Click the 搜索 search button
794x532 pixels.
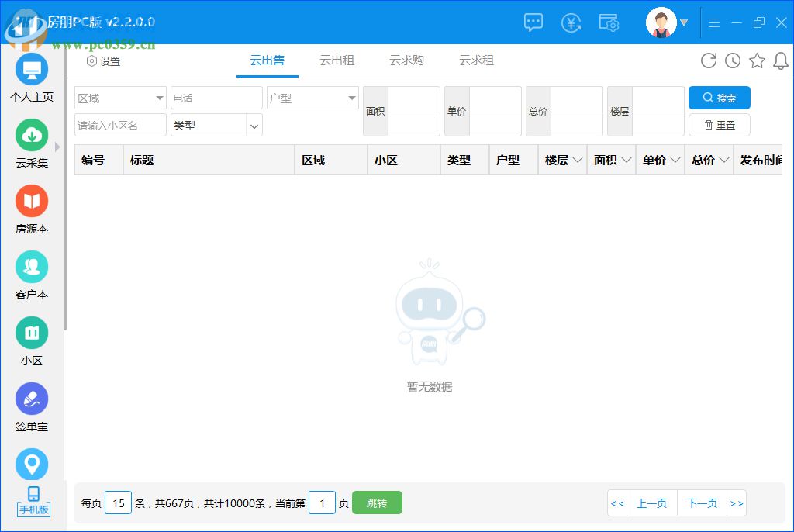tap(719, 98)
